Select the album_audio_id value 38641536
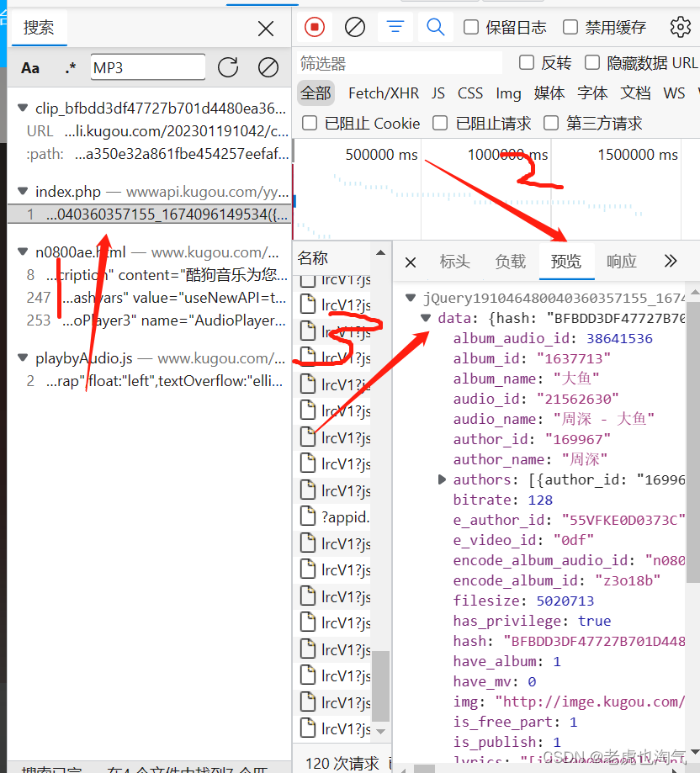 pyautogui.click(x=619, y=338)
